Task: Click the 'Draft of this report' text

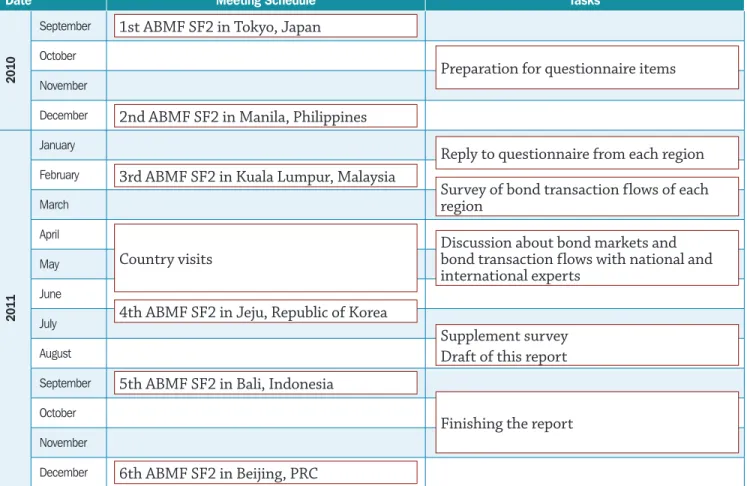Action: pyautogui.click(x=504, y=356)
